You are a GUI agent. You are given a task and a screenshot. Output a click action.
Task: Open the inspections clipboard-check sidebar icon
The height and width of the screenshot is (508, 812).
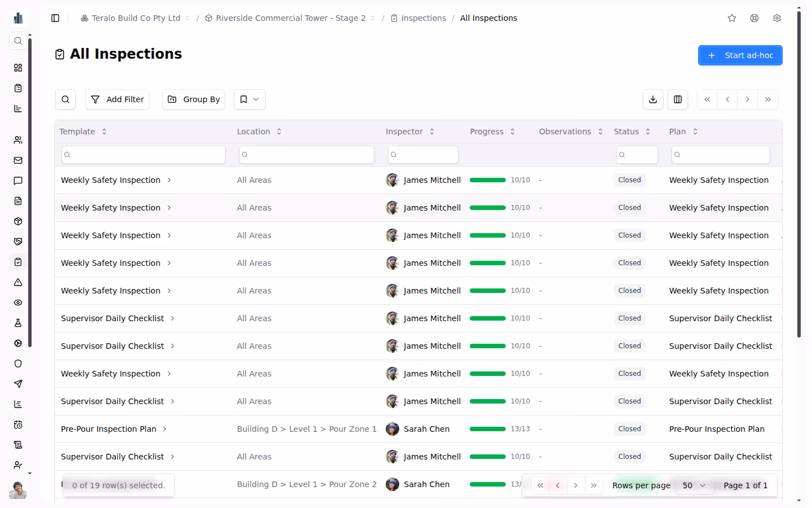pos(18,262)
